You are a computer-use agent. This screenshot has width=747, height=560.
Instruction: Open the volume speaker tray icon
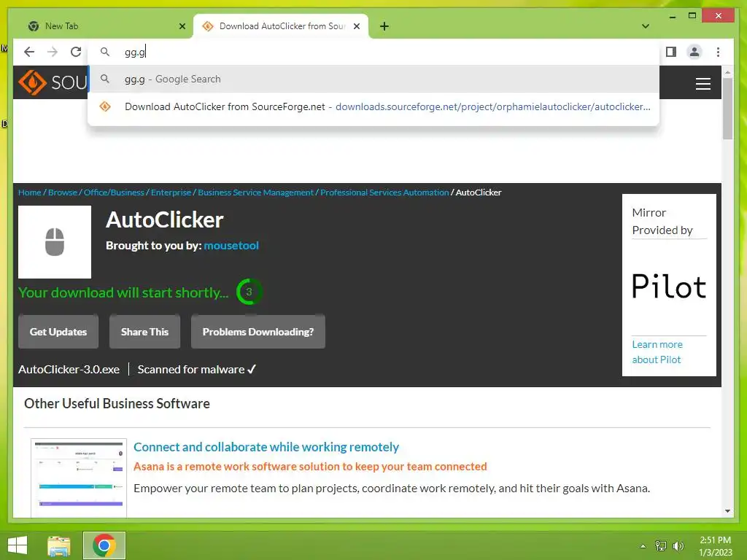[678, 546]
